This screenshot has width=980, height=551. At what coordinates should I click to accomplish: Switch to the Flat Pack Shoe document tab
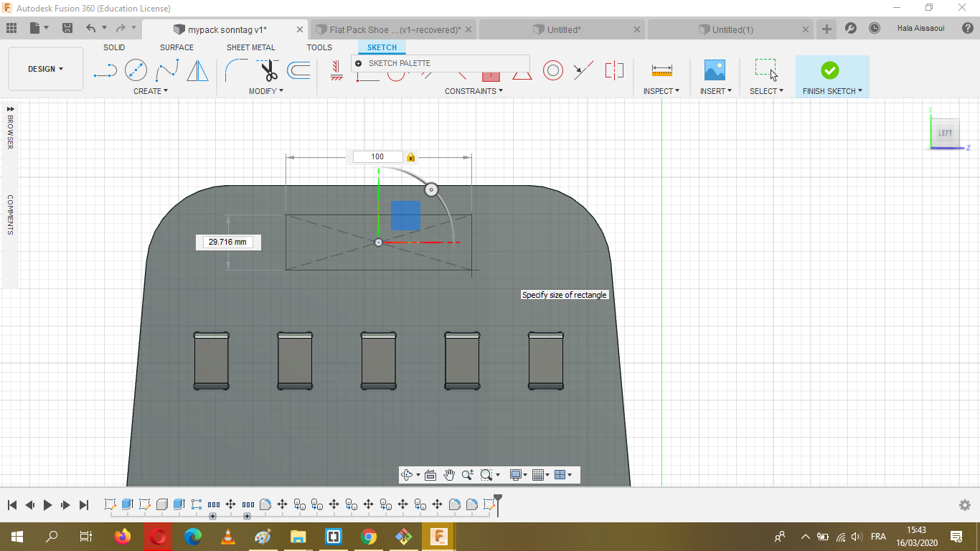[x=393, y=29]
